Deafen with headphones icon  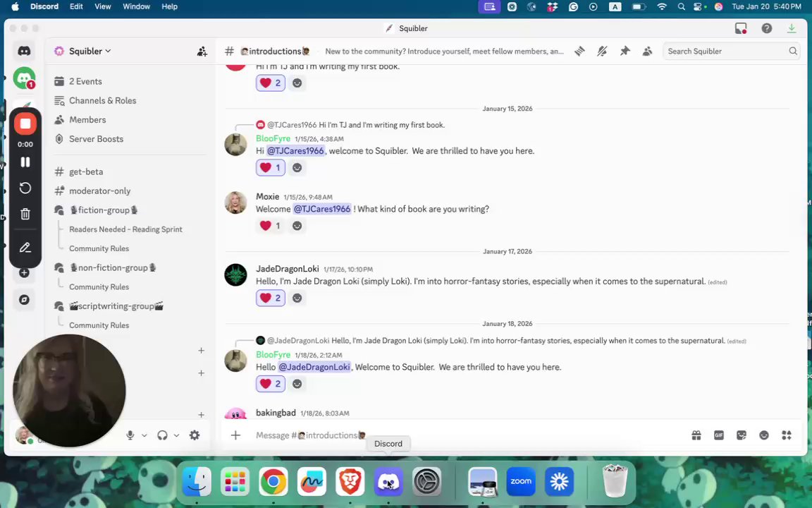click(163, 435)
